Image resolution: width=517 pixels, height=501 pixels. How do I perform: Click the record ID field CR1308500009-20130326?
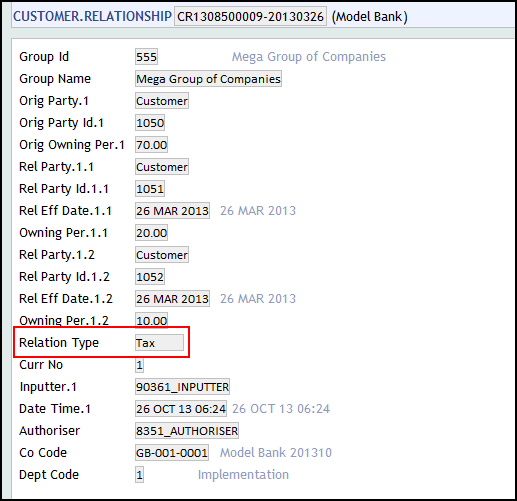tap(250, 16)
